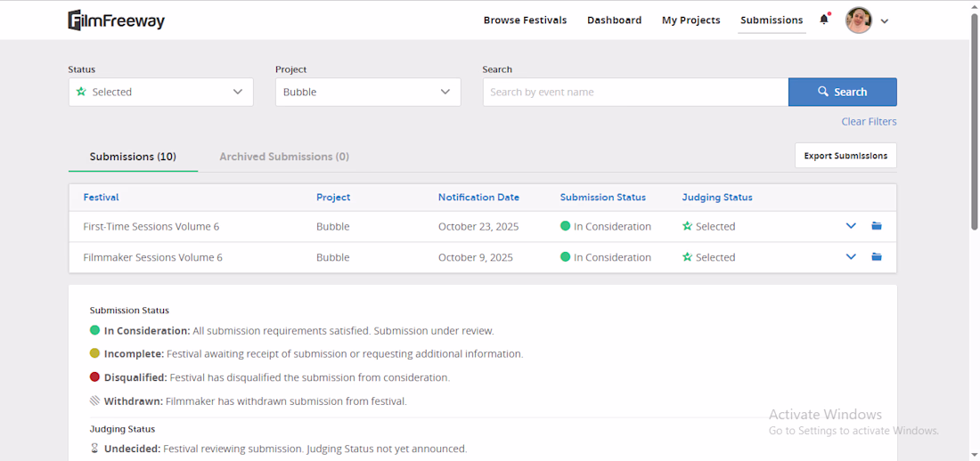Click Bubble project in First-Time Sessions row
980x461 pixels.
(332, 227)
